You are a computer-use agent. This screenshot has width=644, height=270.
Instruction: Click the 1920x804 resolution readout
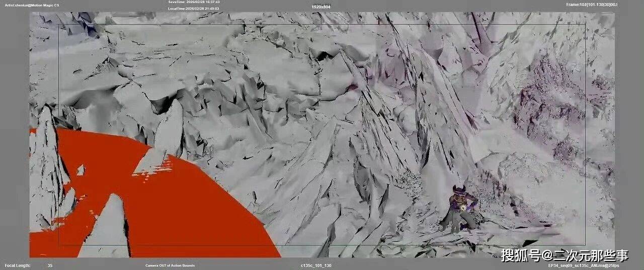pyautogui.click(x=321, y=7)
